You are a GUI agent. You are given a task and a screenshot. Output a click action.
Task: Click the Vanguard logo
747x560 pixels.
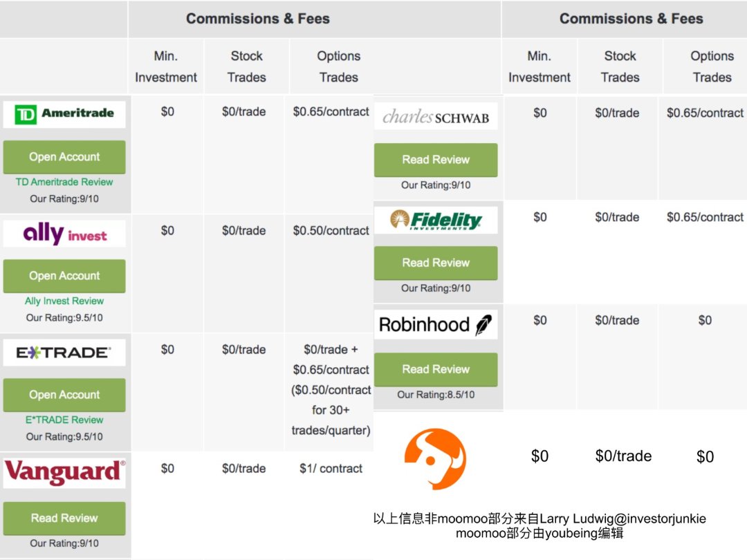64,472
